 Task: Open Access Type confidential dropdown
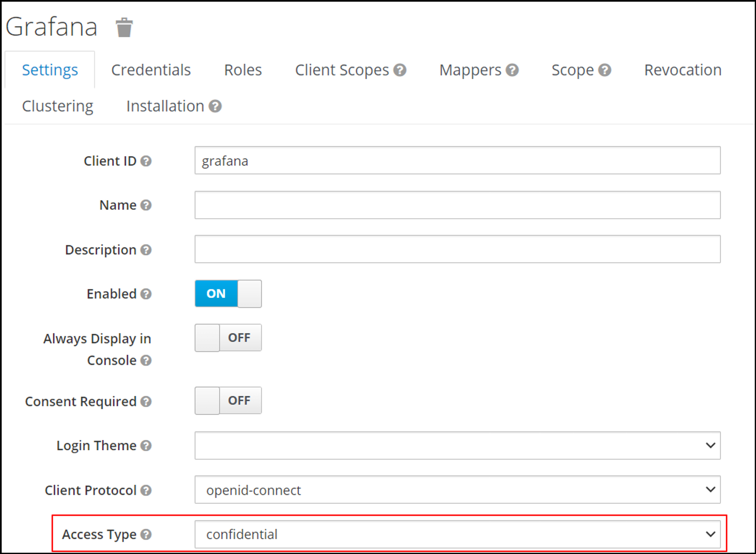point(458,534)
